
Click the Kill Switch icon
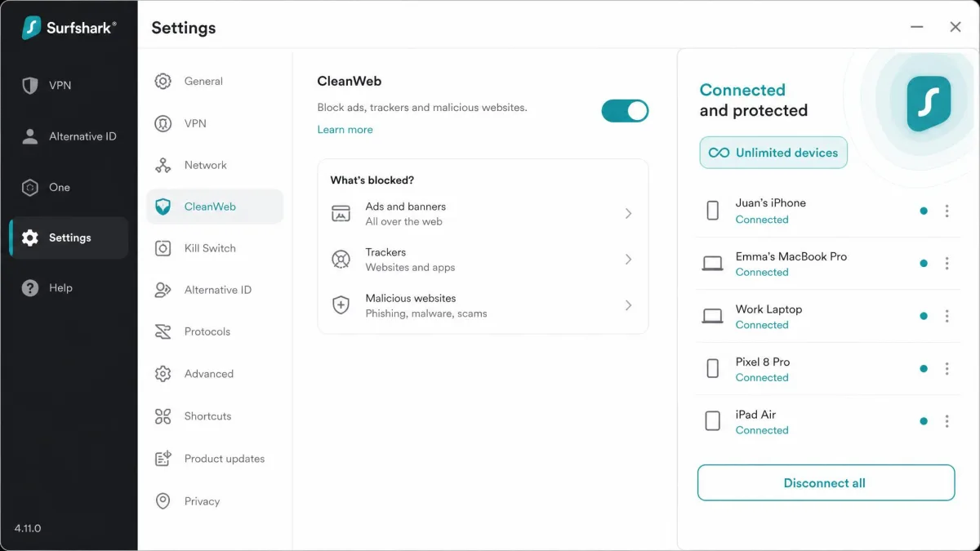tap(163, 248)
